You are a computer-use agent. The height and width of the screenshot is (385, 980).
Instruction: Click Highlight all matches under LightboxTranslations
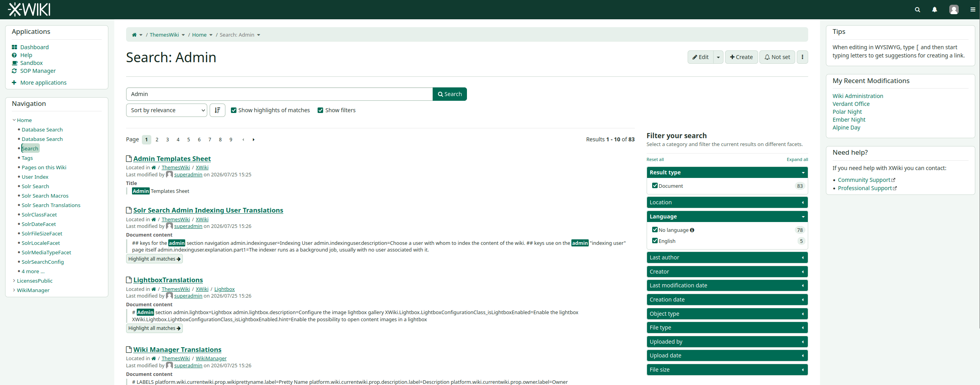pyautogui.click(x=154, y=328)
